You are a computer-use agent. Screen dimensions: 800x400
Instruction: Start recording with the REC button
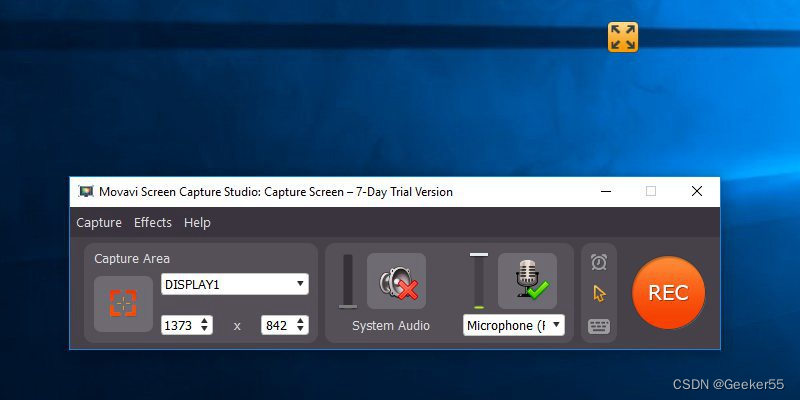click(x=668, y=293)
